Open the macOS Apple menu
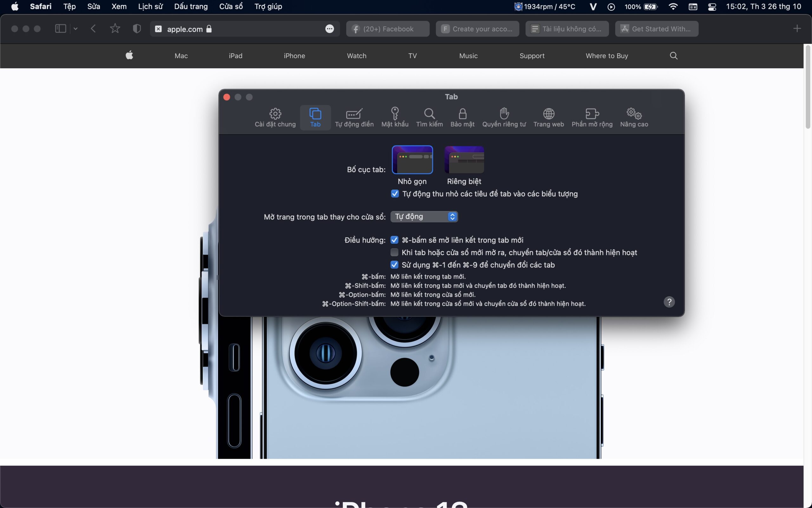 click(15, 6)
